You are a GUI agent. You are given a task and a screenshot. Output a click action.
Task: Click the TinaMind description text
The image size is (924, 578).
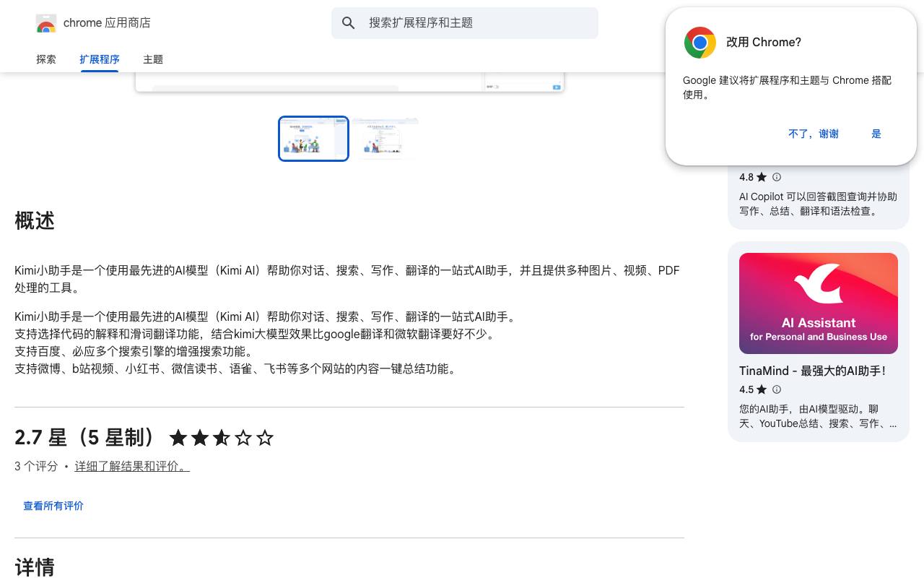(818, 416)
